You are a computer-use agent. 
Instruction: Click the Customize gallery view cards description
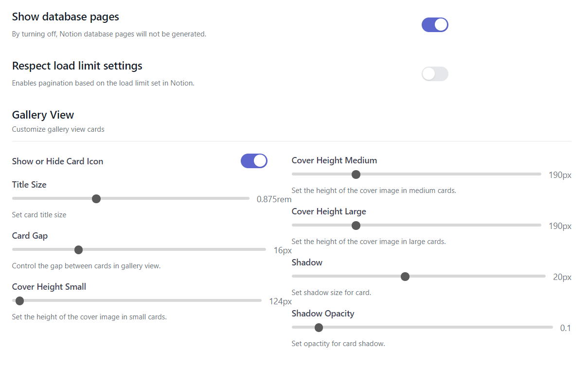click(x=58, y=129)
